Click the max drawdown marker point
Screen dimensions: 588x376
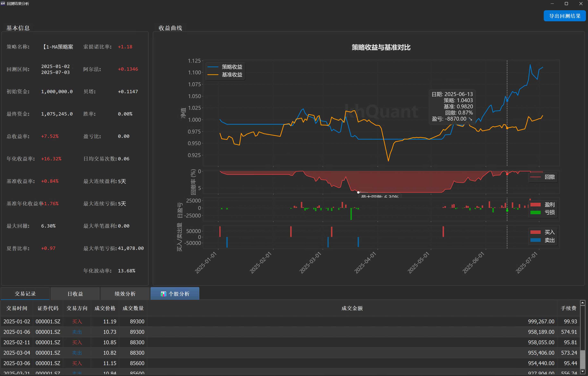[x=358, y=192]
